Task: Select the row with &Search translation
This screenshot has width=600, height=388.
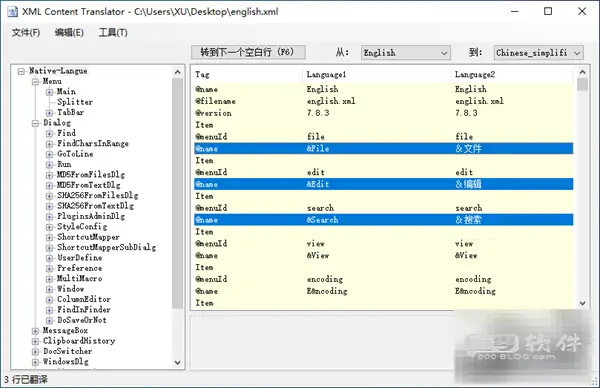Action: click(x=383, y=220)
